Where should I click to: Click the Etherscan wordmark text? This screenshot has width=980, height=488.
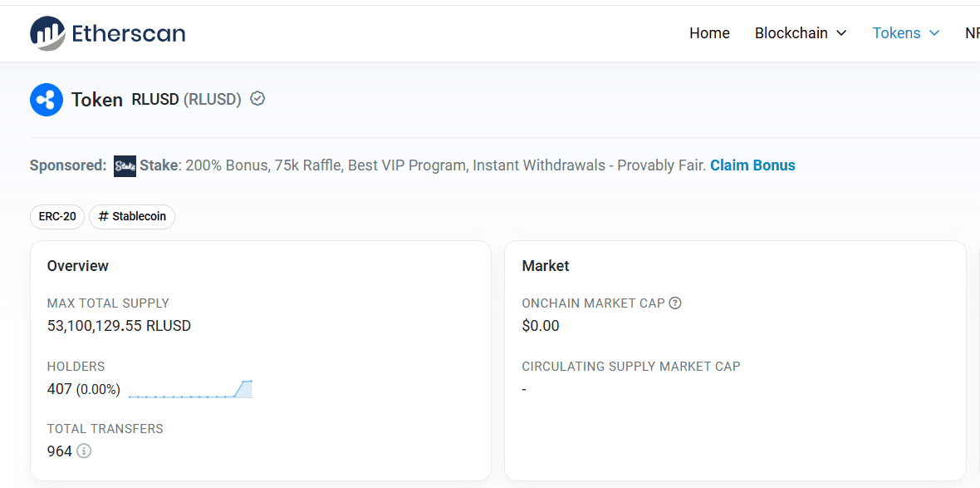(129, 33)
